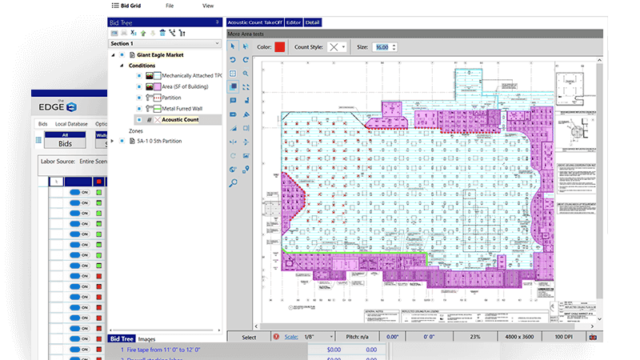
Task: Open Local Database menu in EDGE window
Action: click(71, 124)
